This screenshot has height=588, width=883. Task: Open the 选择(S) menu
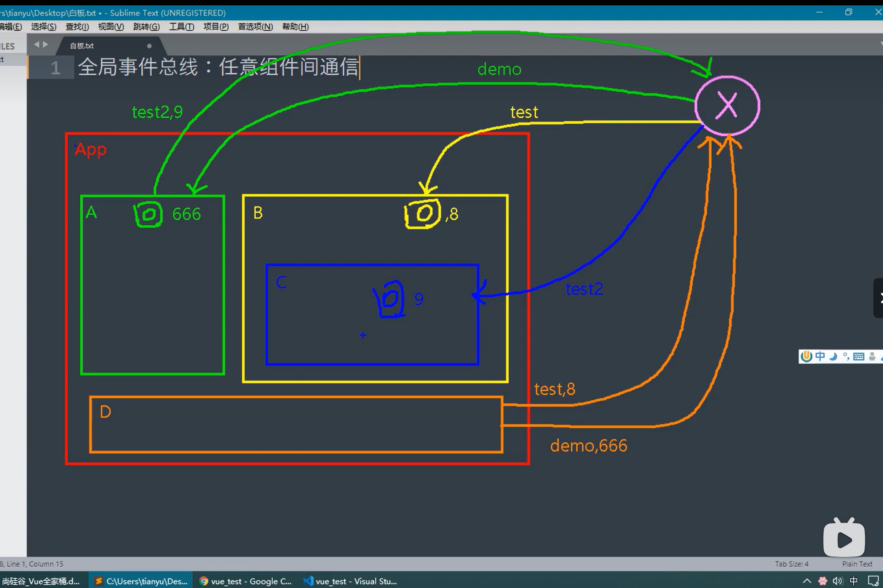click(43, 27)
